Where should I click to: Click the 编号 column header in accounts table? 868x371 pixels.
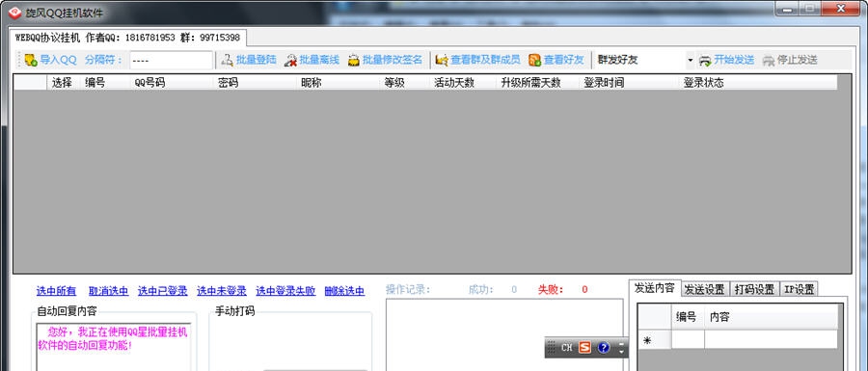point(105,83)
